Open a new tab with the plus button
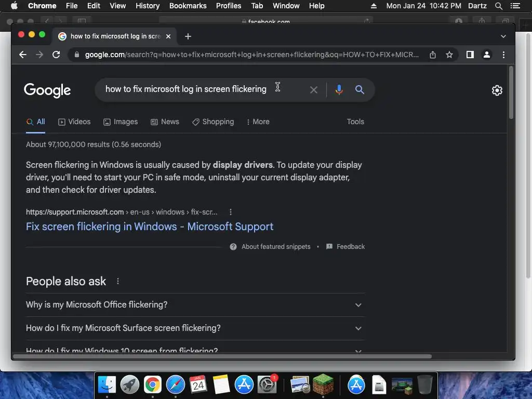 point(188,36)
